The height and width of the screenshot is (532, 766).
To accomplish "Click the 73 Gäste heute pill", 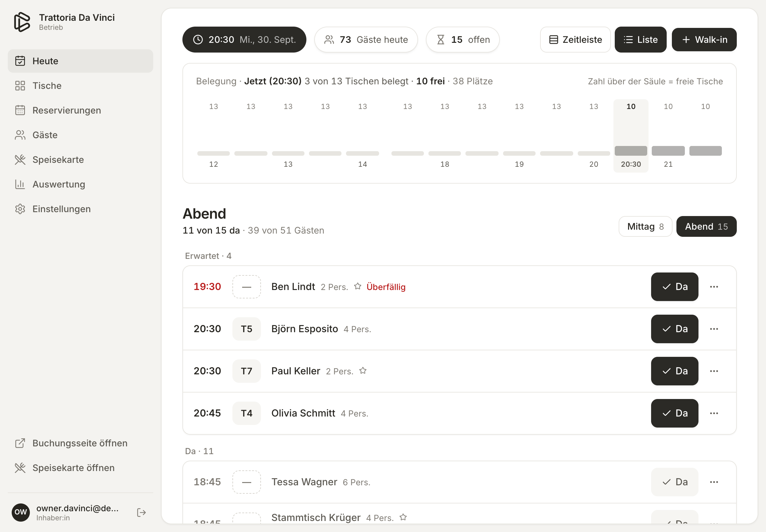I will [x=366, y=40].
